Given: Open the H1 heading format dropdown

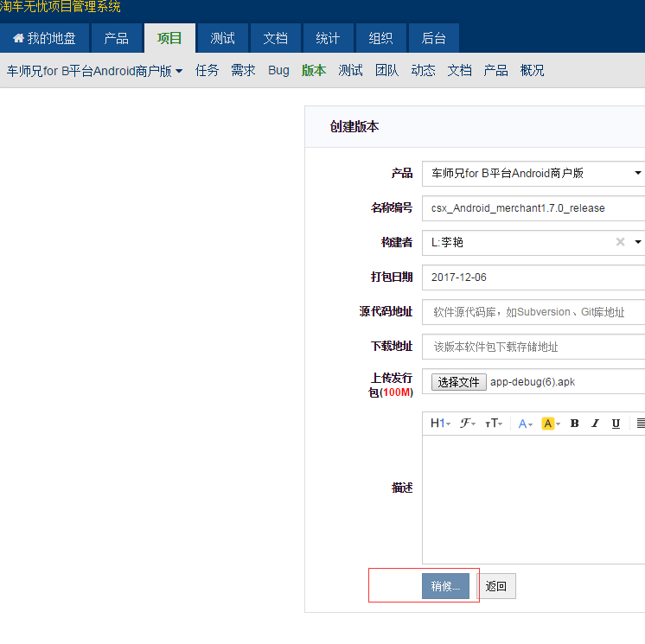Looking at the screenshot, I should 440,424.
